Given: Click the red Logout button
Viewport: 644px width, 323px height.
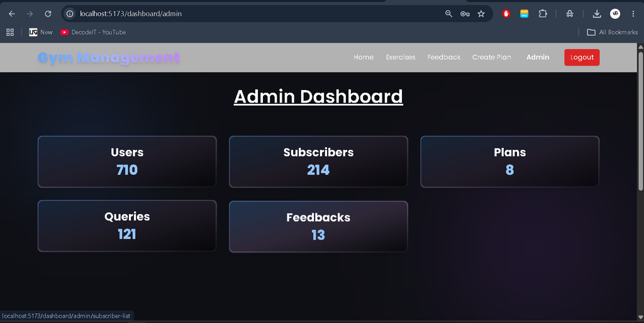Looking at the screenshot, I should pos(582,57).
